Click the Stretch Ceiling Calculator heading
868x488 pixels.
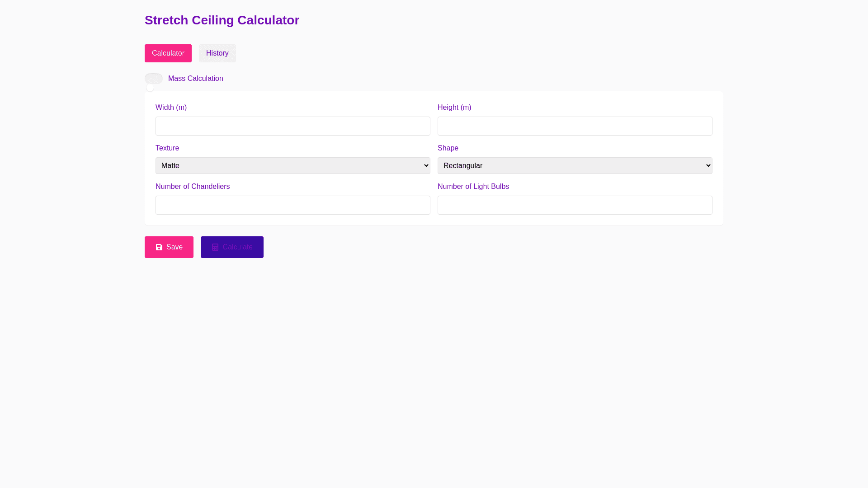click(x=222, y=20)
